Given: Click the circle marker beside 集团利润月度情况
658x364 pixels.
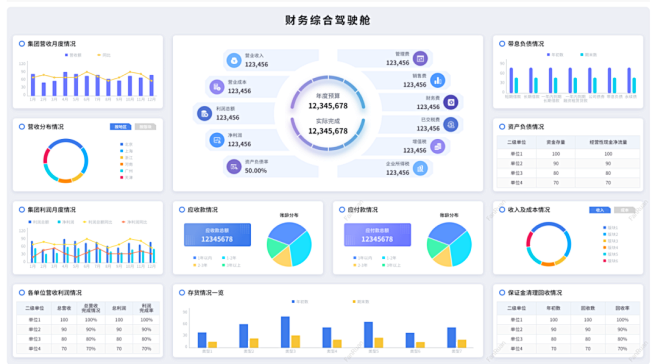Looking at the screenshot, I should click(21, 209).
